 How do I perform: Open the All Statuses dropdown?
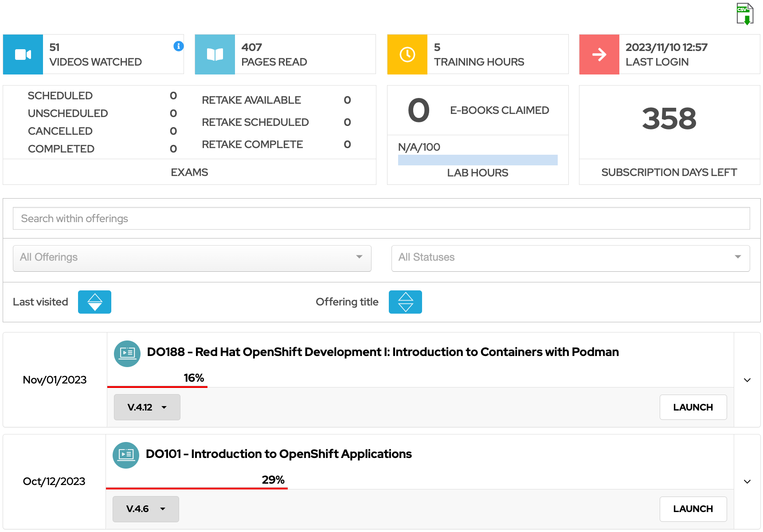[x=570, y=258]
